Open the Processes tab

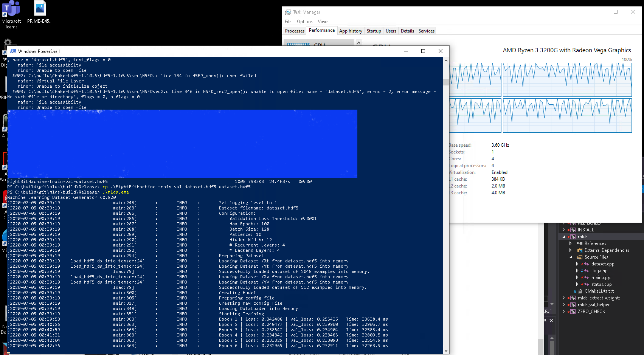tap(295, 31)
